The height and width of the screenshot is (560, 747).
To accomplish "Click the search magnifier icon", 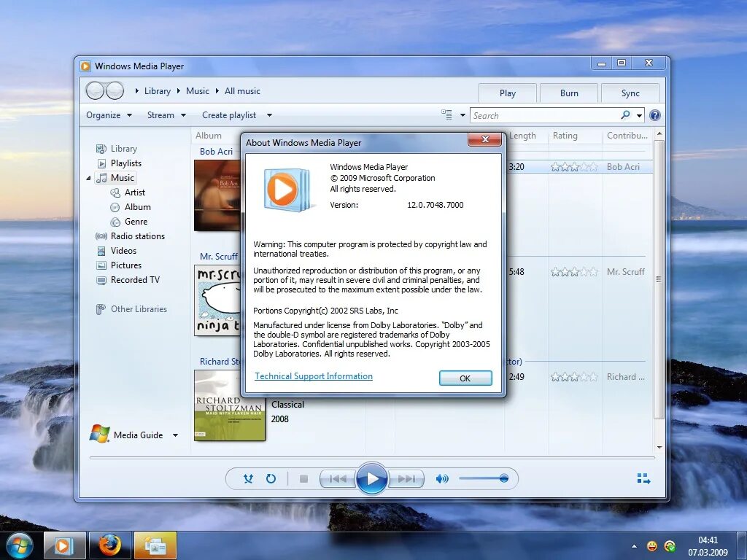I will [625, 114].
